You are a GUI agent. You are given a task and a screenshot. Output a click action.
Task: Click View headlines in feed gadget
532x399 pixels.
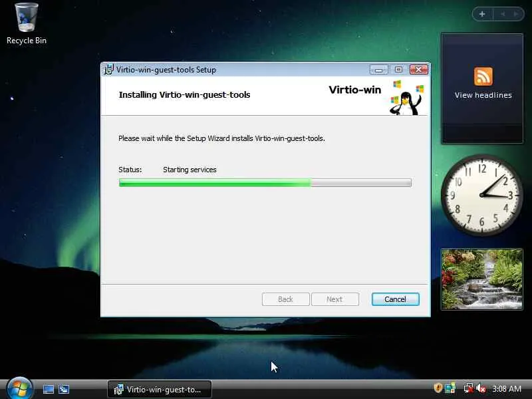pos(483,95)
